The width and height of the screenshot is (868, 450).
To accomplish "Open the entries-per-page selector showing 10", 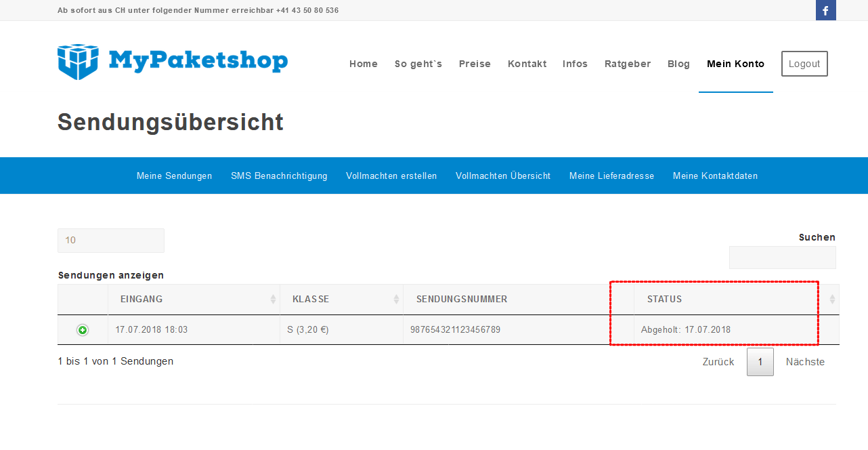I will 111,241.
